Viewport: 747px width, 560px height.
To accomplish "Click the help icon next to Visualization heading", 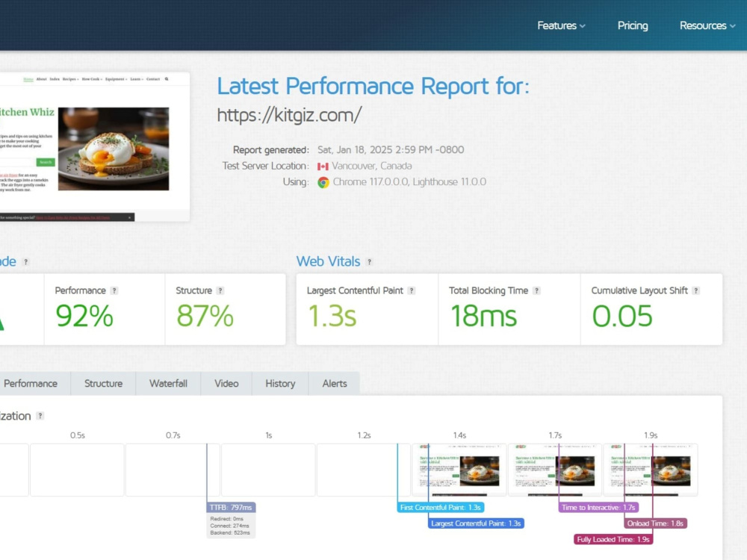I will (x=40, y=416).
